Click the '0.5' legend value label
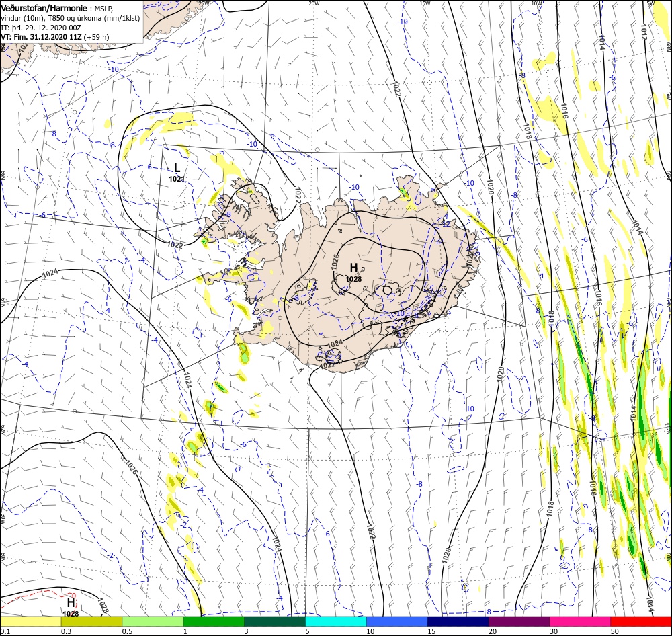This screenshot has width=672, height=636. pyautogui.click(x=127, y=631)
